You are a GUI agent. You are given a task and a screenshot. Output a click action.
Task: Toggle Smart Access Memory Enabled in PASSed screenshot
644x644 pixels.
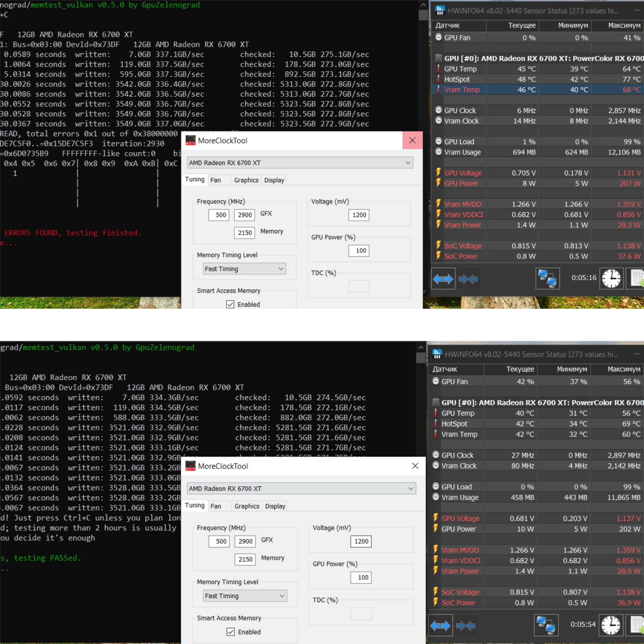pos(230,632)
